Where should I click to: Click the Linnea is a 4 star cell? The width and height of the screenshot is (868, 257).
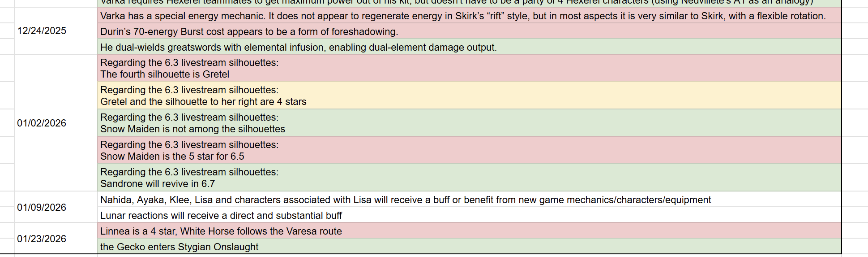(x=469, y=231)
